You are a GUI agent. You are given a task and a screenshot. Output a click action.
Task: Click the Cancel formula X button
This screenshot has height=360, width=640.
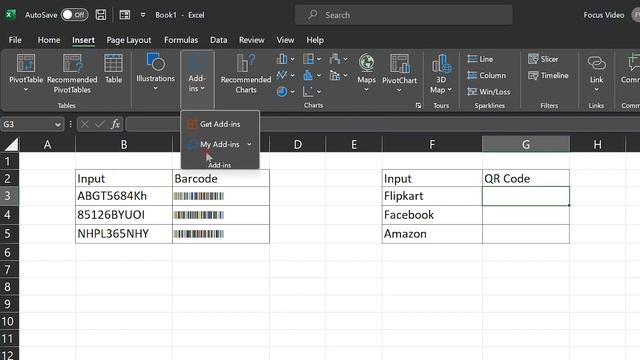pos(84,124)
